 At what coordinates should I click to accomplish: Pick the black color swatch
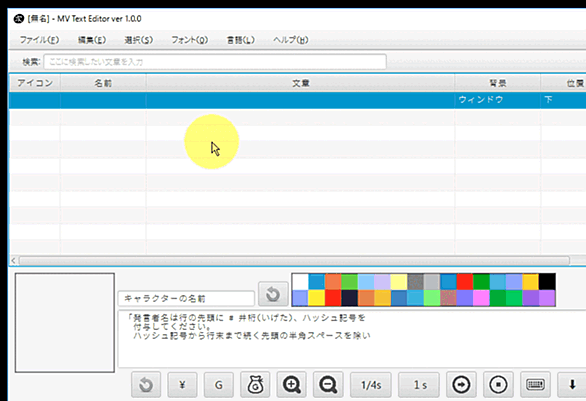[547, 282]
